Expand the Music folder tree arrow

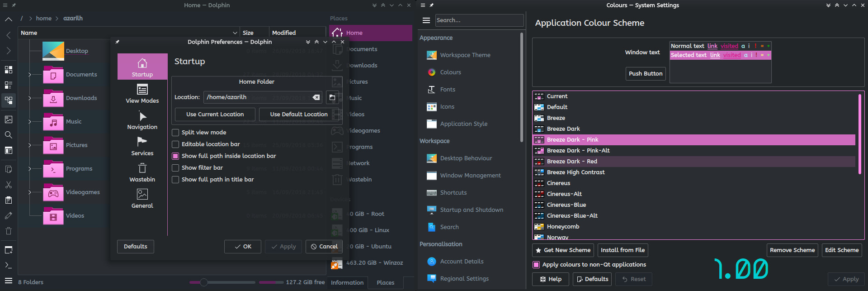point(30,122)
